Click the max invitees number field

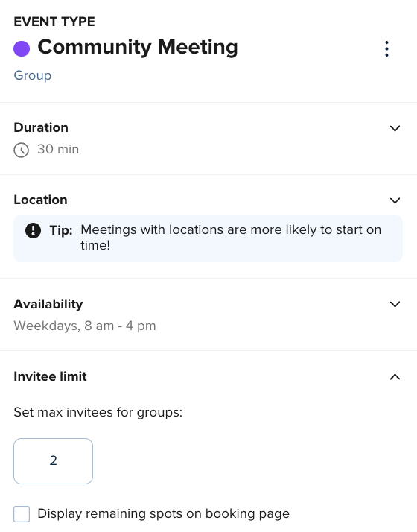[x=53, y=461]
